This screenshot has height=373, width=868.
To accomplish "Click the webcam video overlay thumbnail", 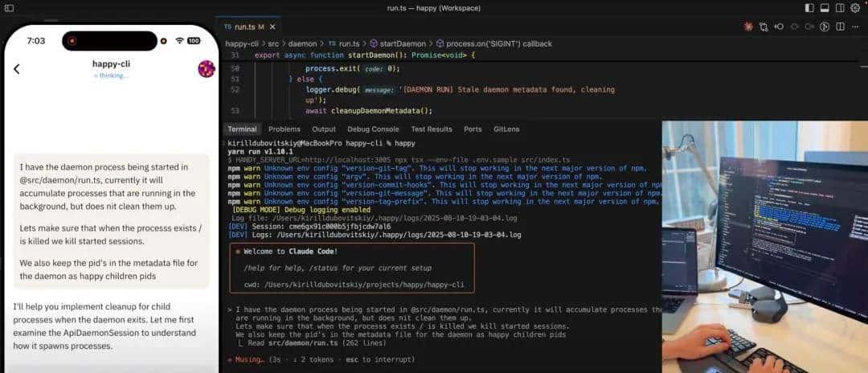I will [x=765, y=246].
